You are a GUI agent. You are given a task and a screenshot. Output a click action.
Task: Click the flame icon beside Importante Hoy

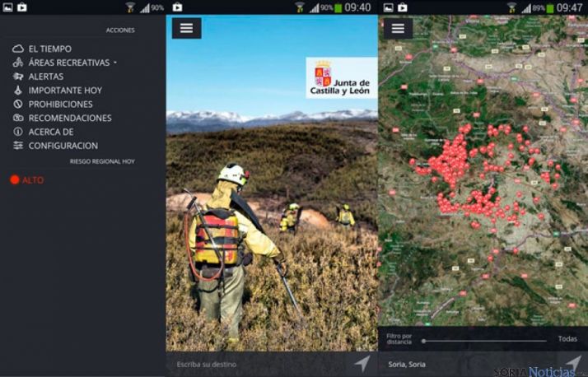point(18,91)
